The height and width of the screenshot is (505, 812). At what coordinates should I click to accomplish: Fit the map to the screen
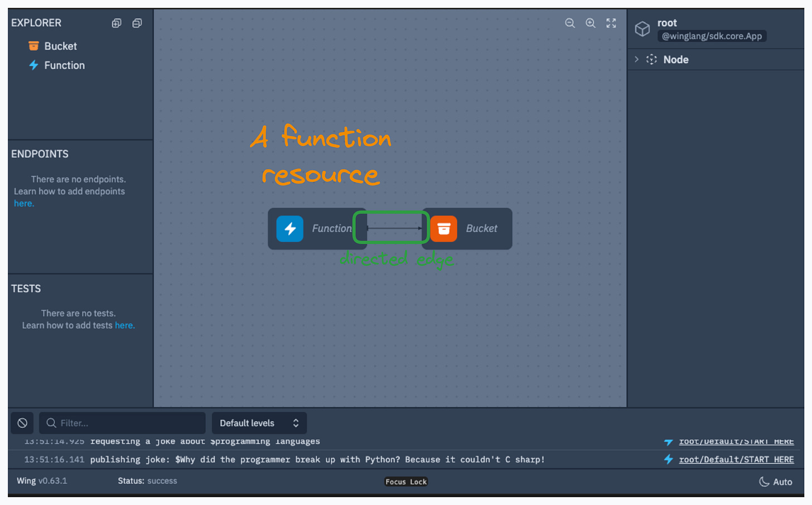(611, 23)
